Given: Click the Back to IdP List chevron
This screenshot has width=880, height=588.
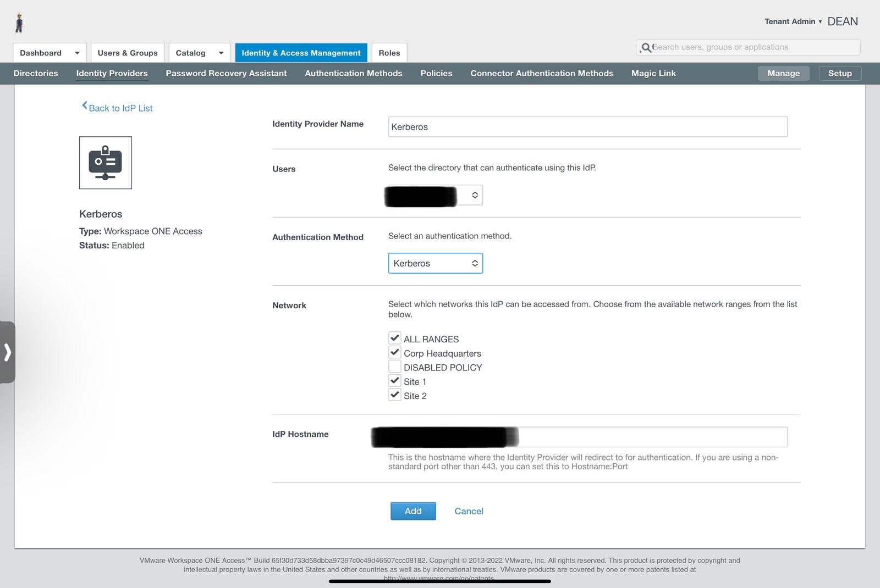Looking at the screenshot, I should pos(85,106).
